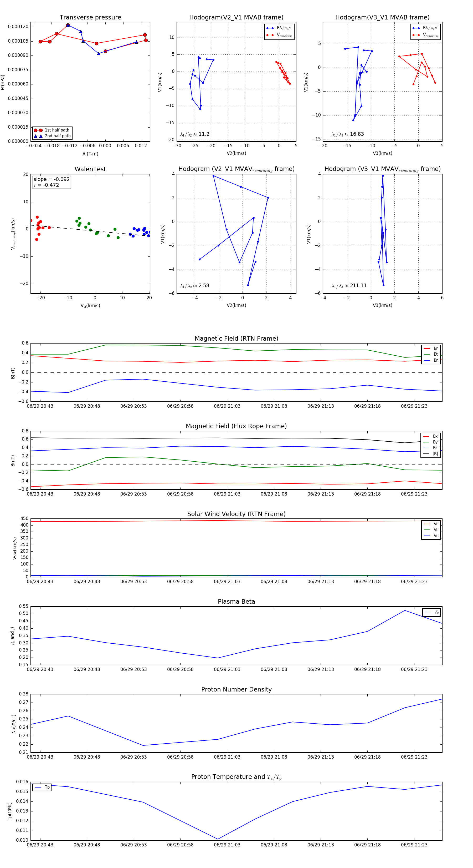Click the plasma beta legend box

[x=431, y=612]
